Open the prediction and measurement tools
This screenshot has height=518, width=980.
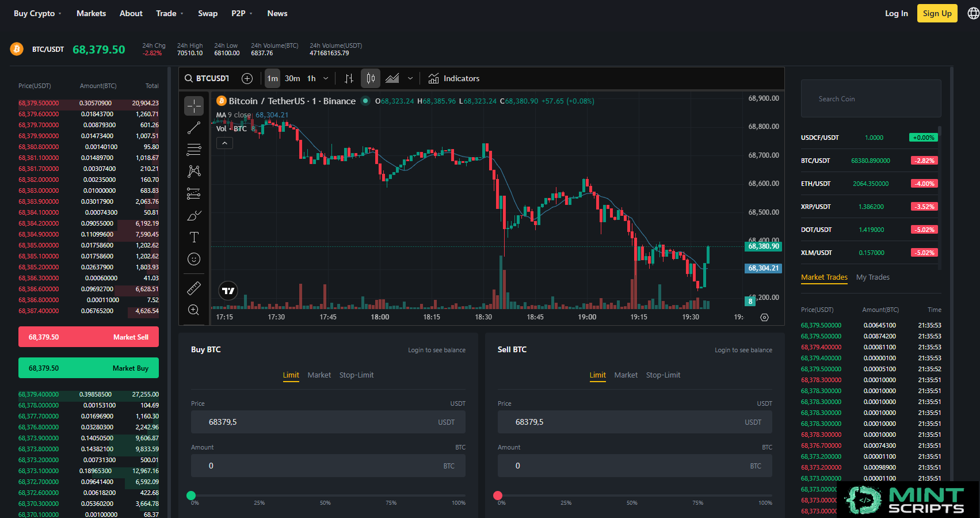[194, 193]
